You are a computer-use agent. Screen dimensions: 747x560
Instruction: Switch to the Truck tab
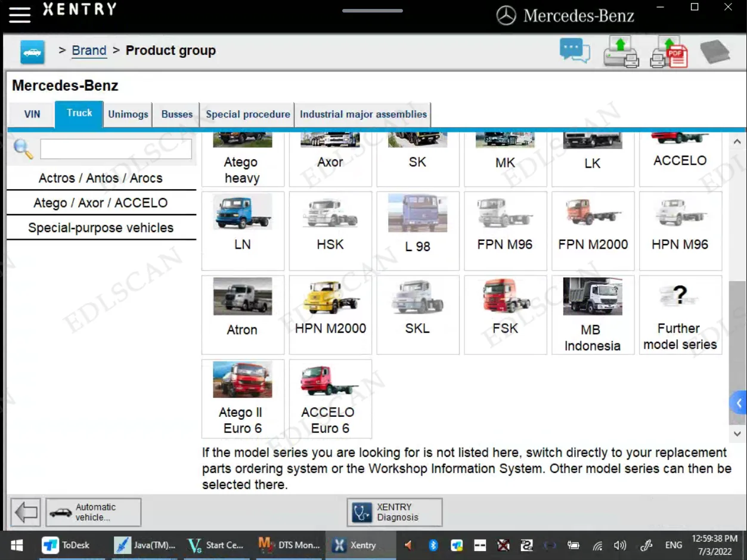click(x=79, y=113)
